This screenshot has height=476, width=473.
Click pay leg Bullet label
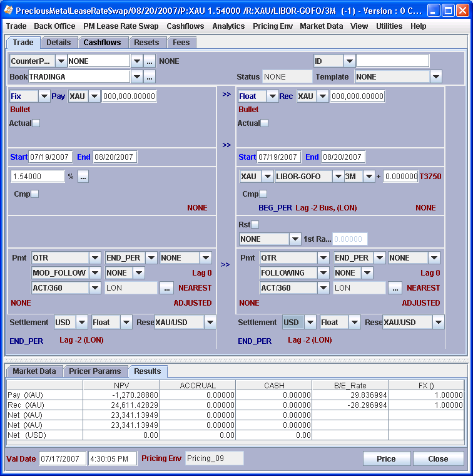pos(20,110)
